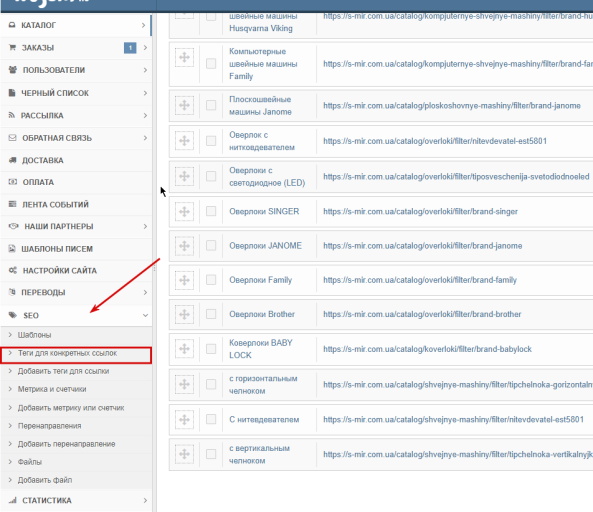
Task: Open the Перенаправления menu item
Action: pyautogui.click(x=50, y=426)
